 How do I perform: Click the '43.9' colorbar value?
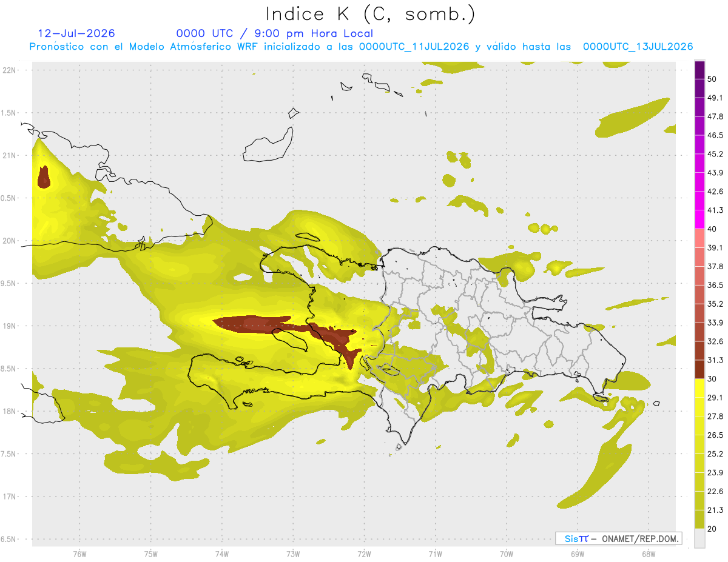coord(716,173)
